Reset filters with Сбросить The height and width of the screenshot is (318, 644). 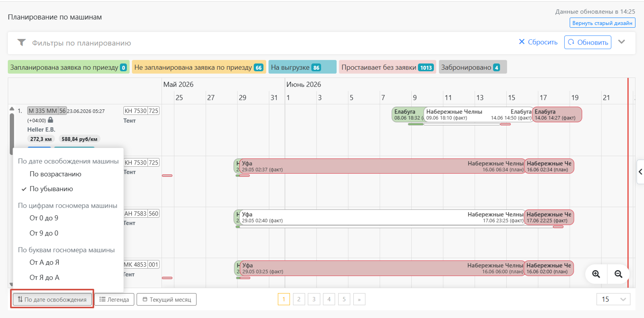coord(538,42)
